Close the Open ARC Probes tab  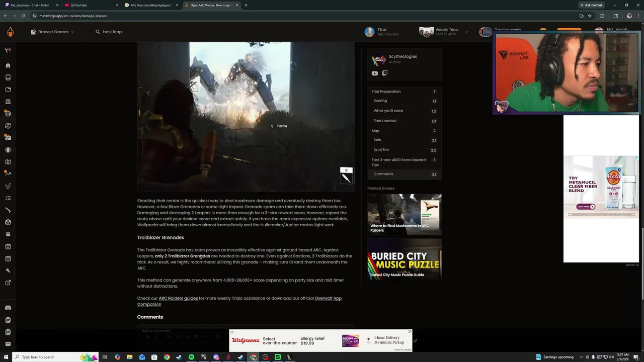click(236, 5)
